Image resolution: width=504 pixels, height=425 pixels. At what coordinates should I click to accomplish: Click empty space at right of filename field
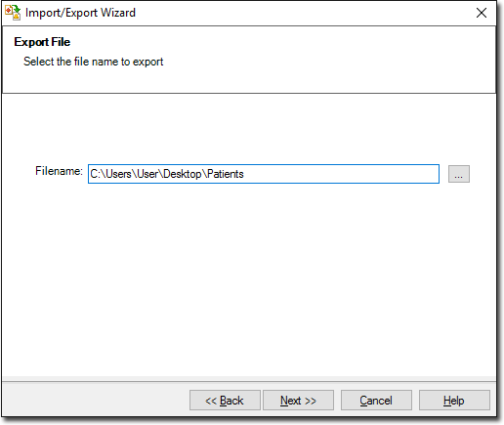342,174
